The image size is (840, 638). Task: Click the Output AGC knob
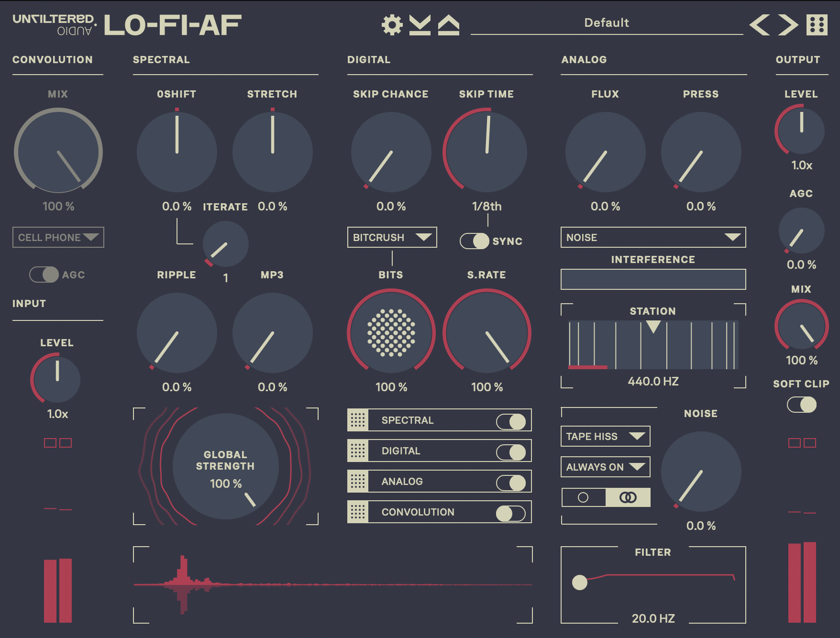coord(802,231)
